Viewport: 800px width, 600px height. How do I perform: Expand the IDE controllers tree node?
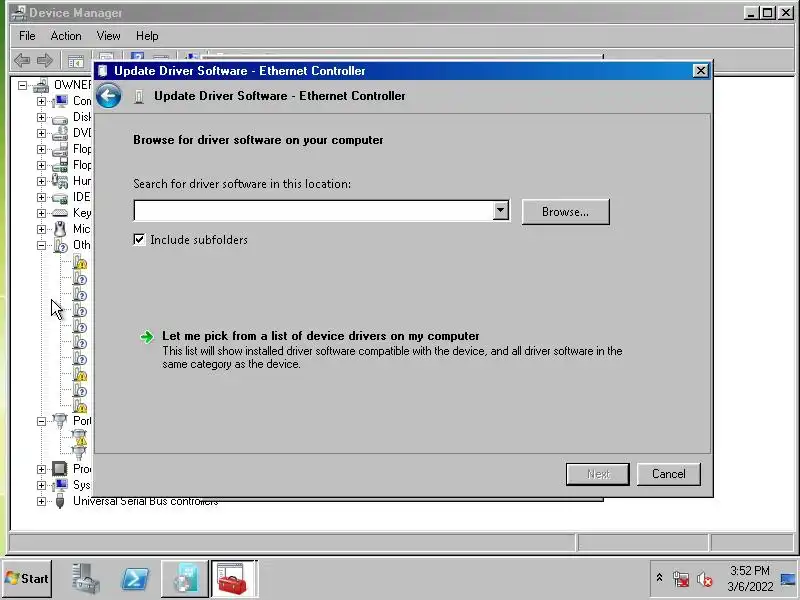point(41,197)
